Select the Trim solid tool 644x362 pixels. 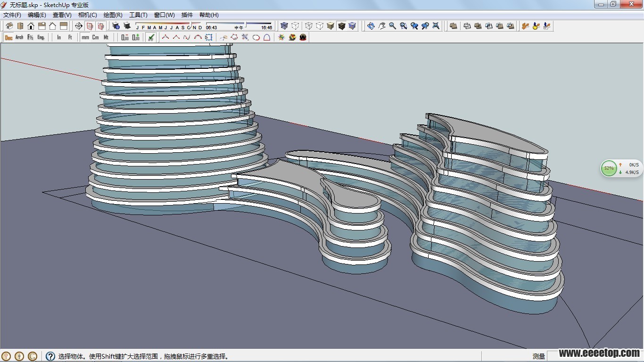500,26
